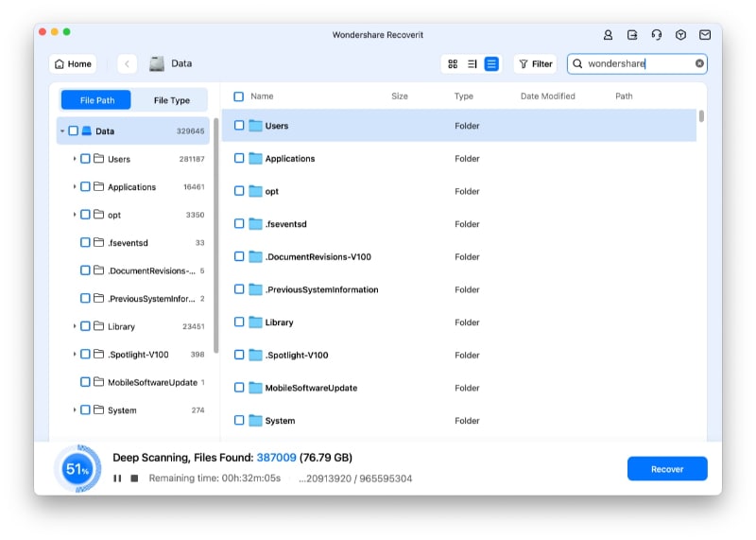Switch to detail list view with preview

click(x=472, y=63)
